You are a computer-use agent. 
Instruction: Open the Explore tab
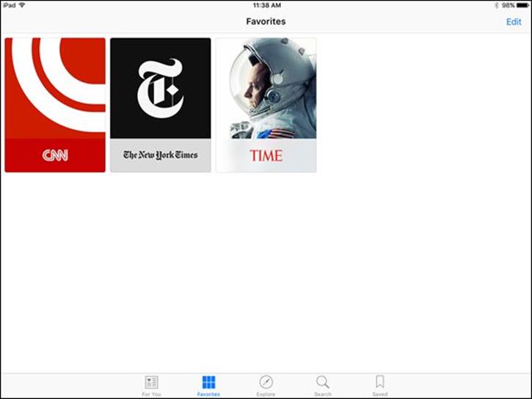[x=266, y=386]
